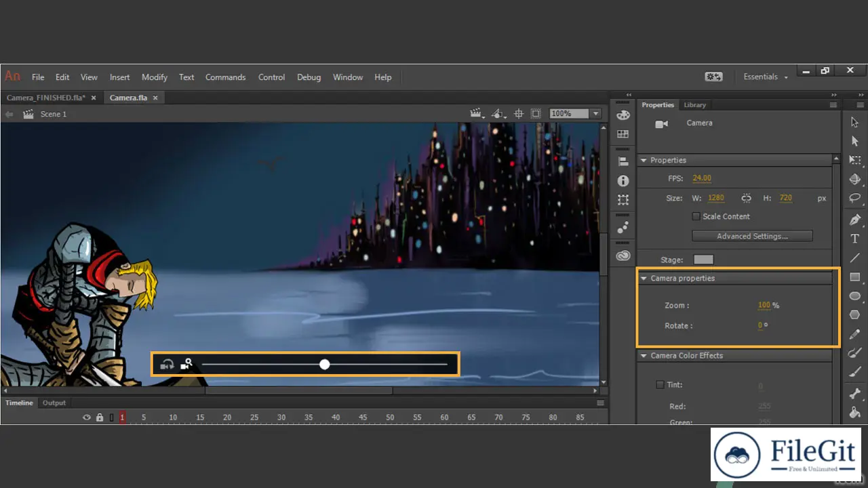Image resolution: width=868 pixels, height=488 pixels.
Task: Click the stage horizontal scrollbar thumb
Action: coord(298,390)
